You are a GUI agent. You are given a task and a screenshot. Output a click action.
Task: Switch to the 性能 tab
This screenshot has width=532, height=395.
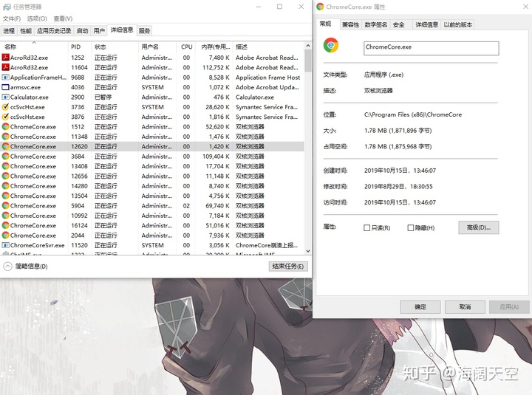26,31
